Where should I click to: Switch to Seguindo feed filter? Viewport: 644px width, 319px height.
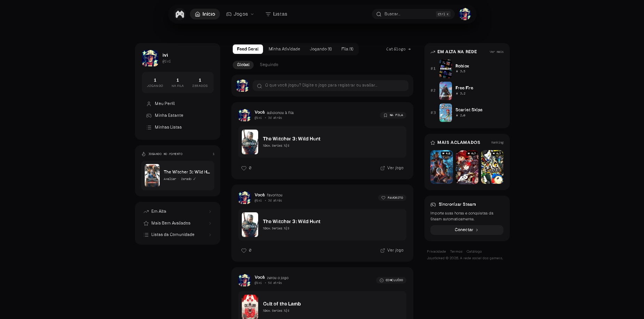coord(269,65)
